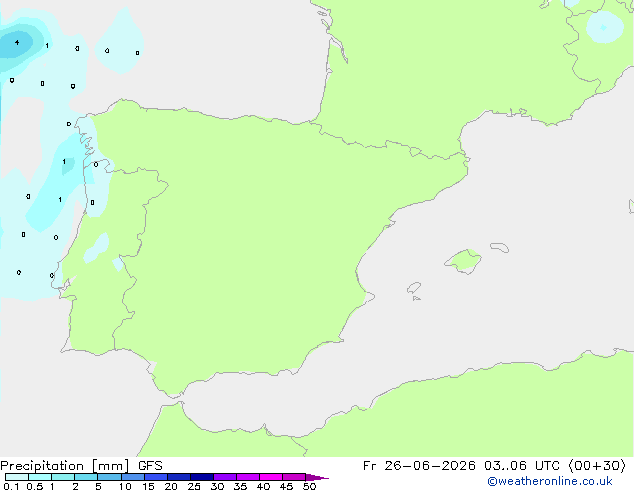Click the map value "4" off northwest coast
Viewport: 634px width, 490px height.
(x=17, y=42)
